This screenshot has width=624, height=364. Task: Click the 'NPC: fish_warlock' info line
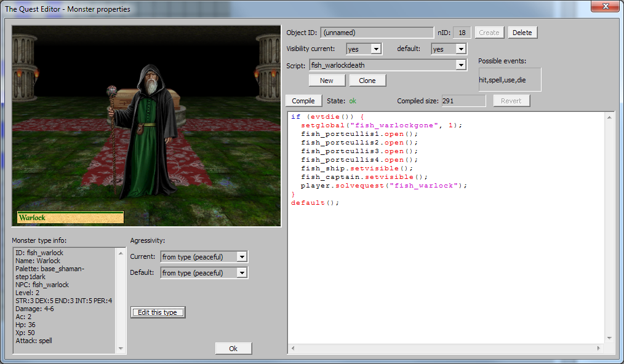[42, 285]
